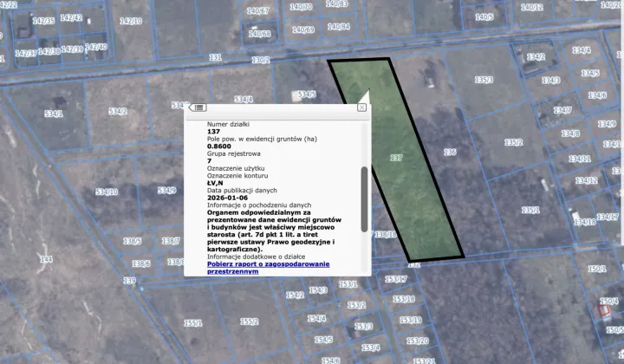Click road parcel label 130/2
The image size is (624, 364).
point(261,60)
